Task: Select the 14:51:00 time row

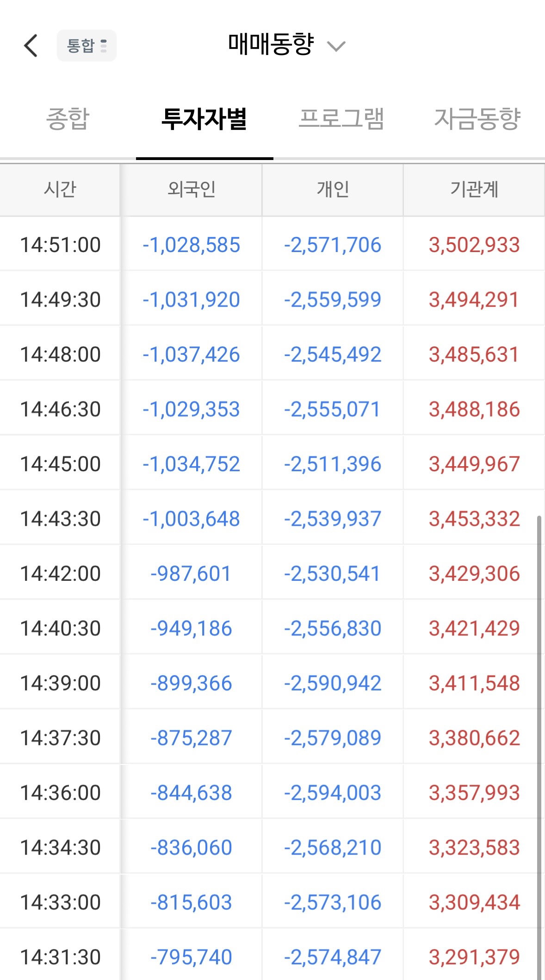Action: coord(272,245)
